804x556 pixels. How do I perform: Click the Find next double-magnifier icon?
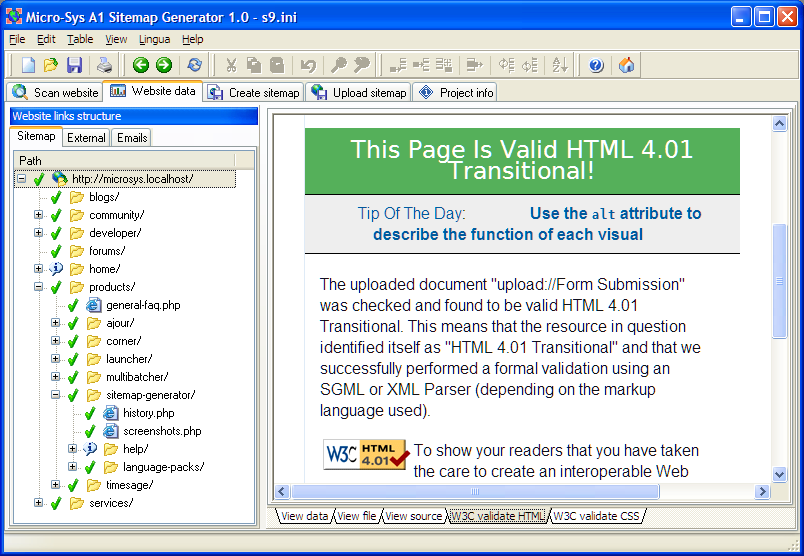click(x=362, y=65)
